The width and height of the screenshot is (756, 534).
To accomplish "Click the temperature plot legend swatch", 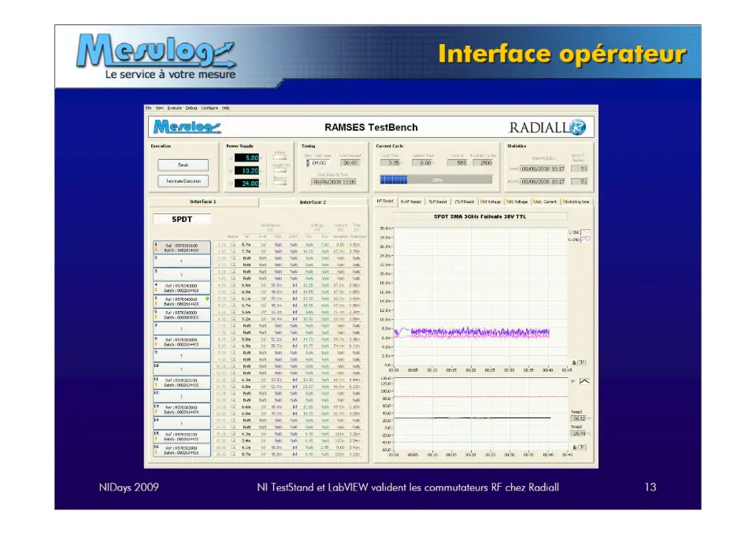I will point(584,381).
